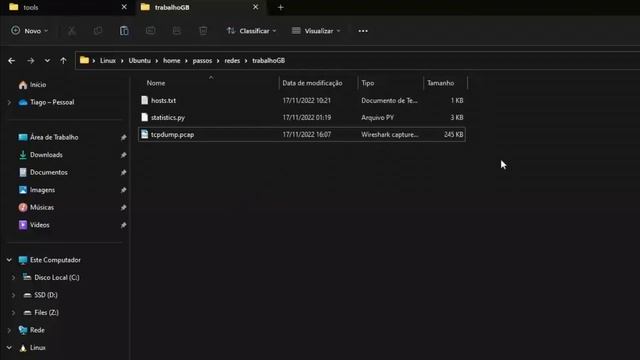Image resolution: width=640 pixels, height=360 pixels.
Task: Sort by the Nome column header
Action: [x=156, y=83]
